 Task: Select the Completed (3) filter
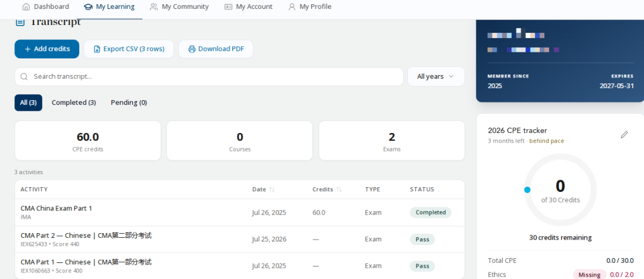[x=74, y=103]
